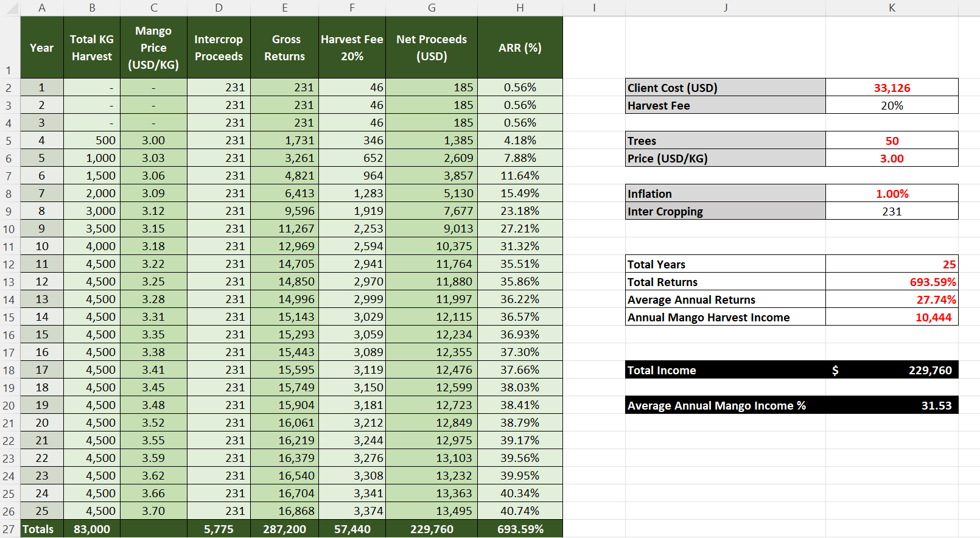Select Totals harvest fee 57,440
This screenshot has height=538, width=980.
tap(352, 529)
